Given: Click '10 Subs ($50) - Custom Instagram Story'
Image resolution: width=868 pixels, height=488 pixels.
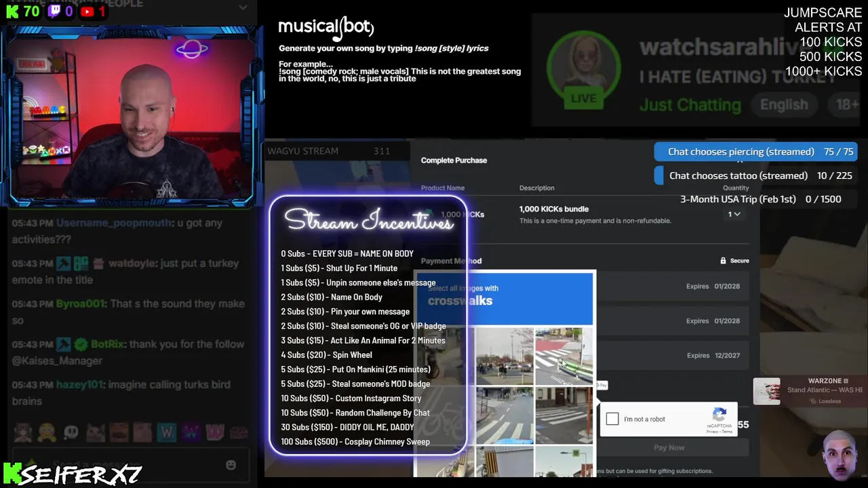Looking at the screenshot, I should coord(351,399).
